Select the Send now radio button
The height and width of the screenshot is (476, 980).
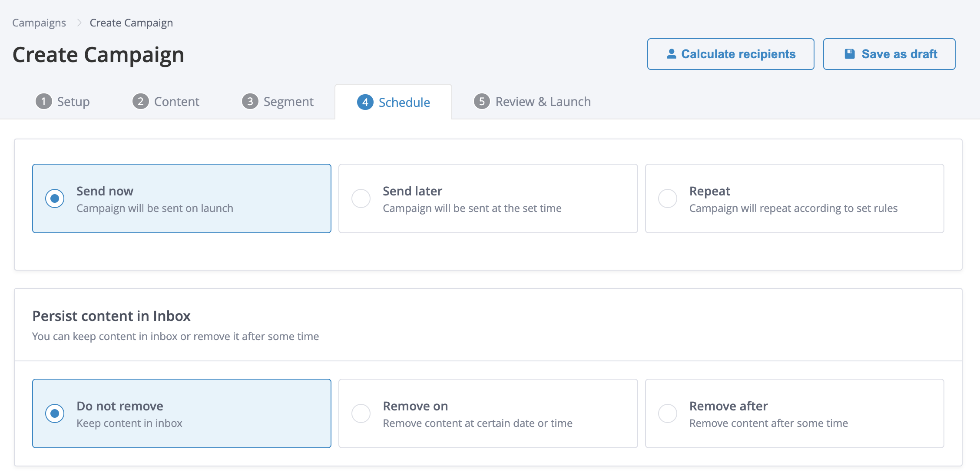tap(55, 198)
